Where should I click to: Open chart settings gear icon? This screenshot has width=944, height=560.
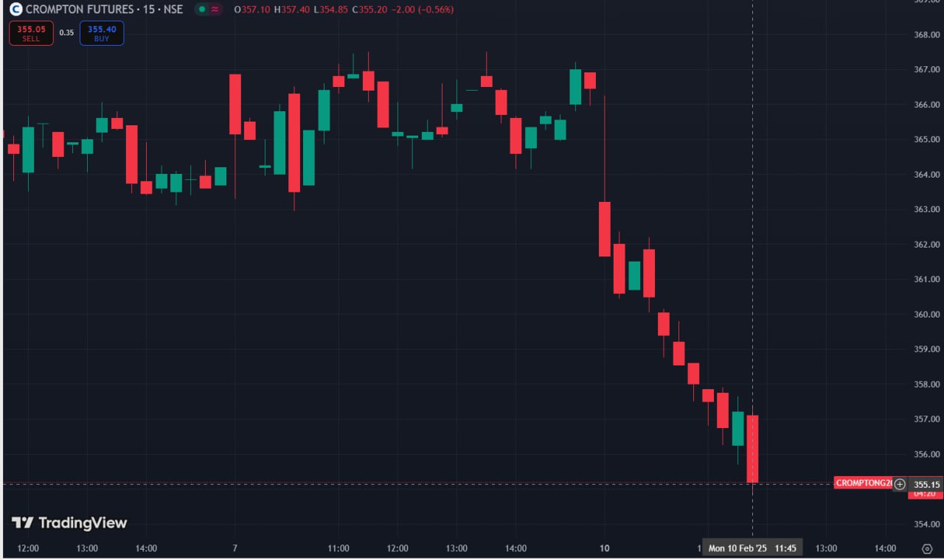click(x=927, y=548)
